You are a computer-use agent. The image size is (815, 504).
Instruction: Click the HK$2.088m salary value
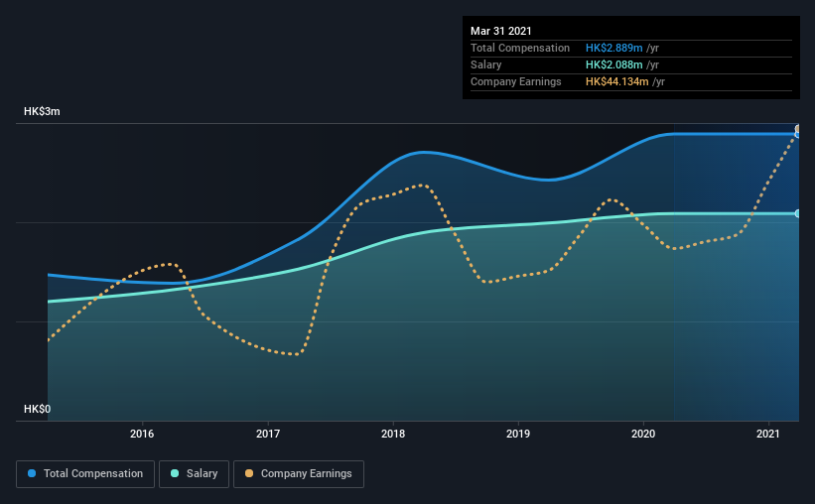point(613,64)
